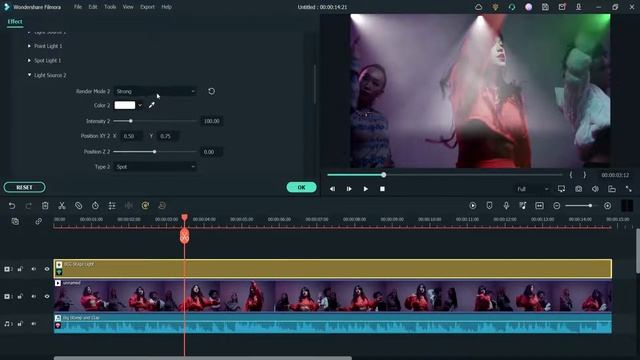Select the Effect tab
The image size is (640, 360).
coord(15,22)
